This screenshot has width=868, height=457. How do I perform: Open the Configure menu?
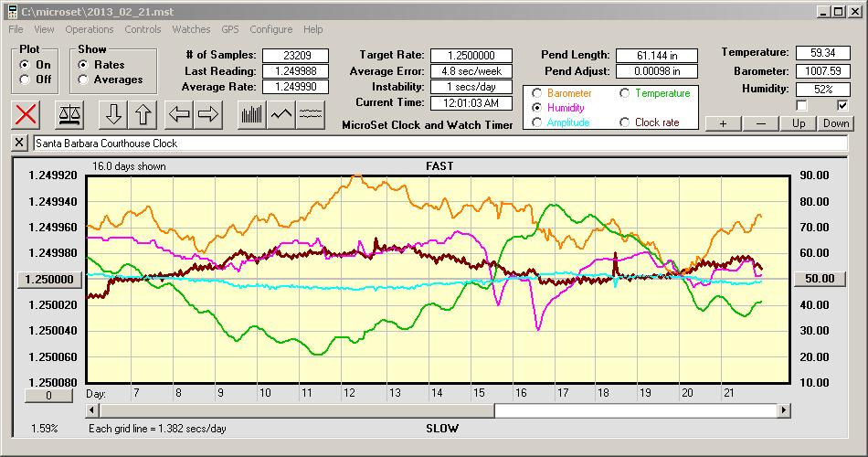pyautogui.click(x=271, y=29)
